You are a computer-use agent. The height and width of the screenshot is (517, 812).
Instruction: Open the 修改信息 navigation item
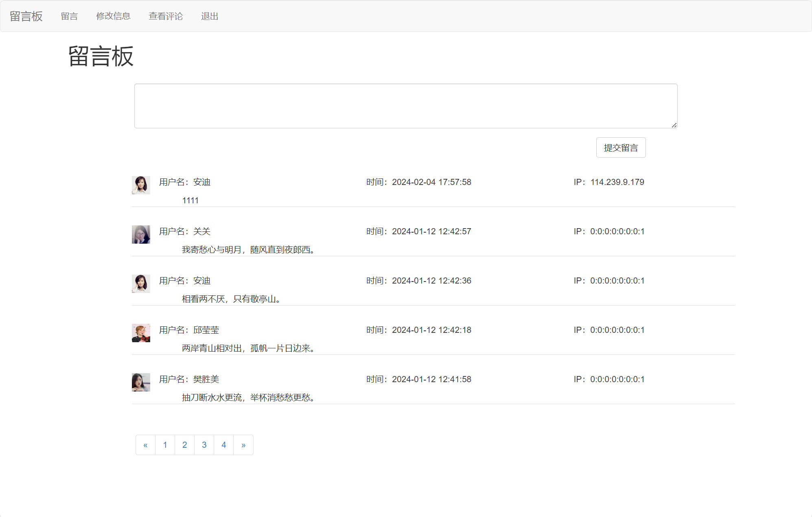pyautogui.click(x=113, y=16)
